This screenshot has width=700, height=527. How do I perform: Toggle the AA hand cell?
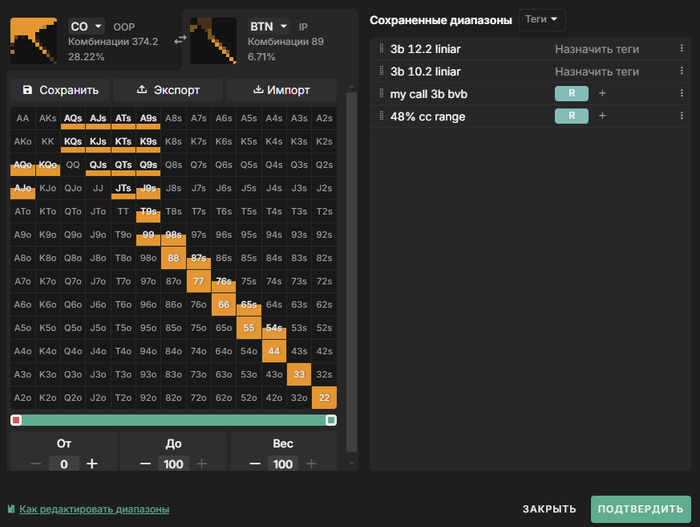pos(23,118)
